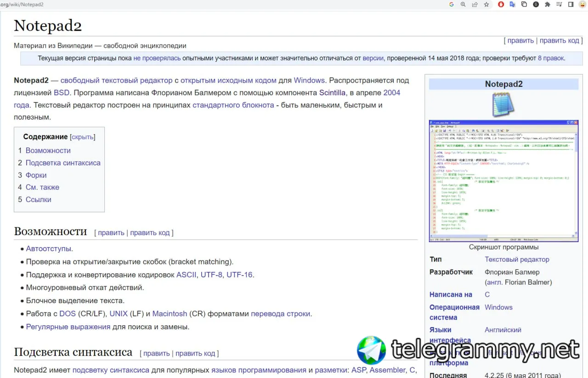The height and width of the screenshot is (378, 588).
Task: Open the 'UNIX' link in the features list
Action: (119, 314)
